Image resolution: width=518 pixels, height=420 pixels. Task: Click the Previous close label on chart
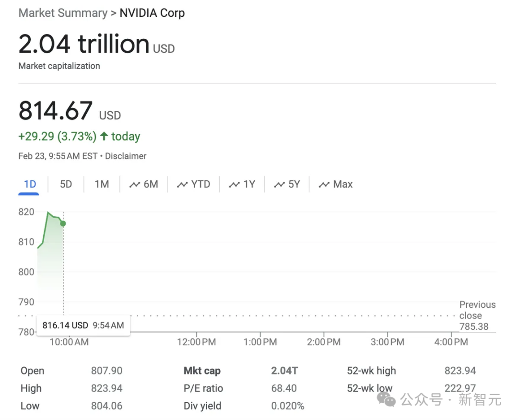pos(477,310)
